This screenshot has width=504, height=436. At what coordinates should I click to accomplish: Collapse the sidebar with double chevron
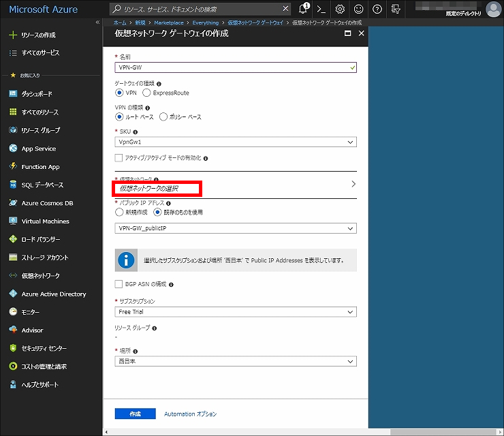pyautogui.click(x=97, y=22)
